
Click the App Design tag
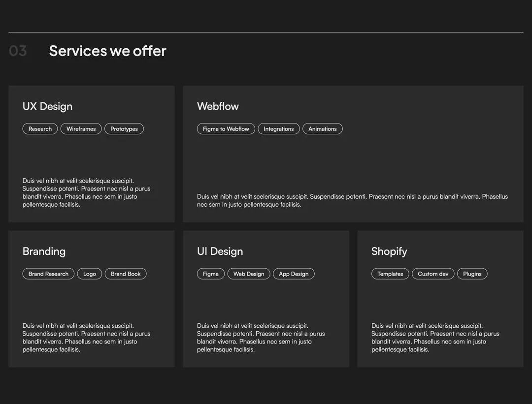(x=294, y=274)
